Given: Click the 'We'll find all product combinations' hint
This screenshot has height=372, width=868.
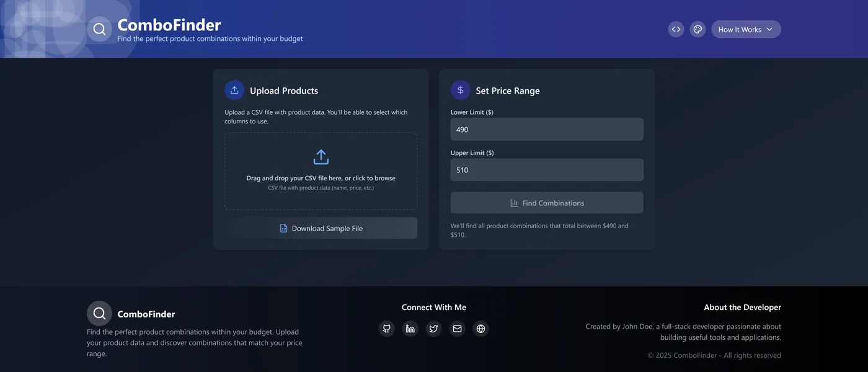Looking at the screenshot, I should click(539, 230).
